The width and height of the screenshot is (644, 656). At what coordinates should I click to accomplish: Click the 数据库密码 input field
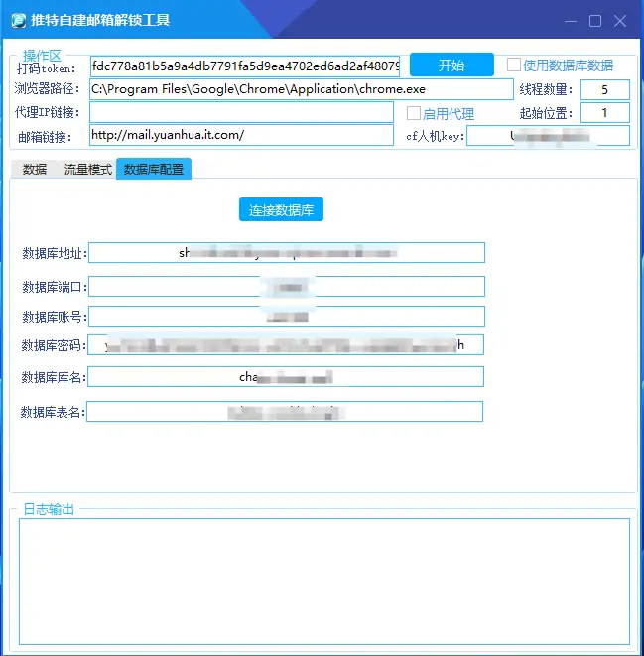[x=286, y=345]
